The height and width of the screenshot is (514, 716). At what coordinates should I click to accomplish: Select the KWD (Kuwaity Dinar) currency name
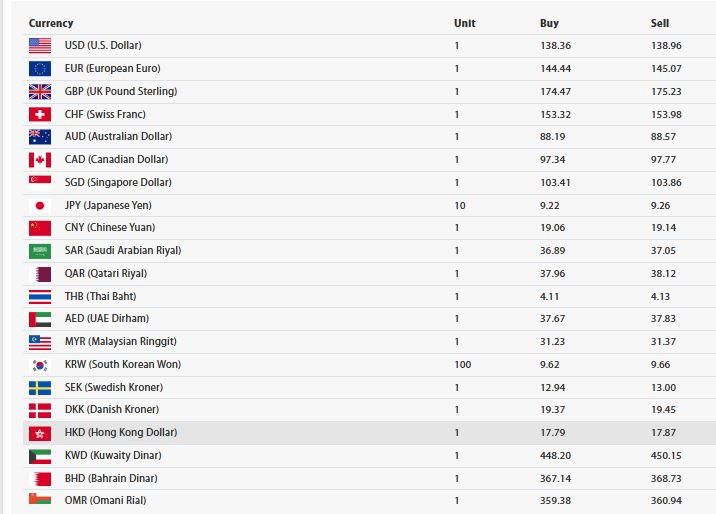113,455
